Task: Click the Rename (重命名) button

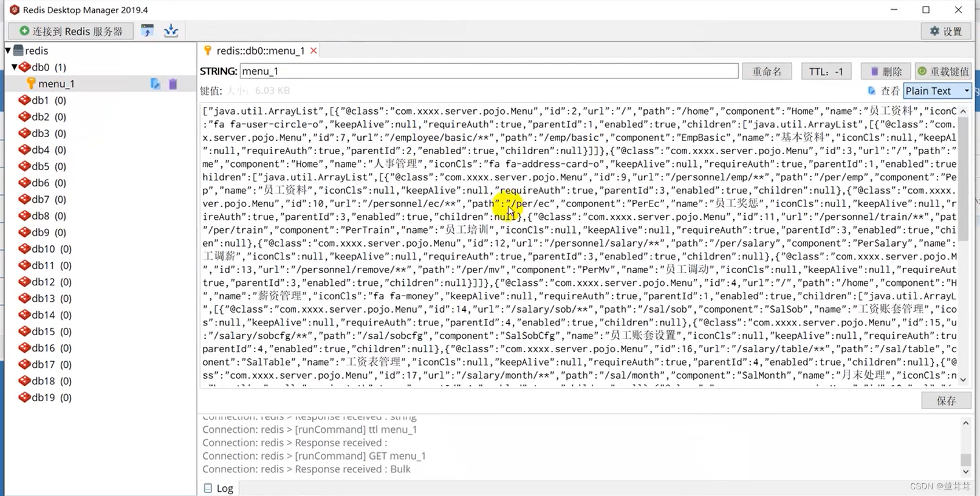Action: [767, 71]
